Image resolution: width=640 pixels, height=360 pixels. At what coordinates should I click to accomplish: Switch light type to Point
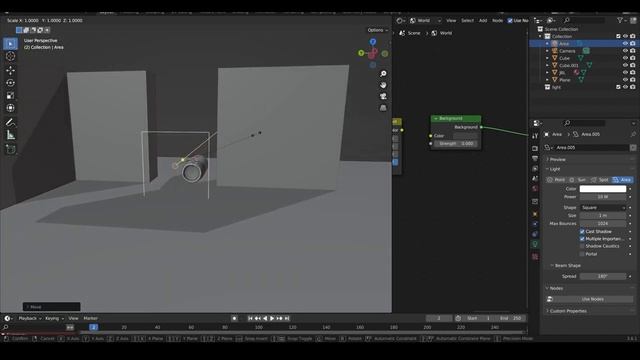(x=556, y=180)
